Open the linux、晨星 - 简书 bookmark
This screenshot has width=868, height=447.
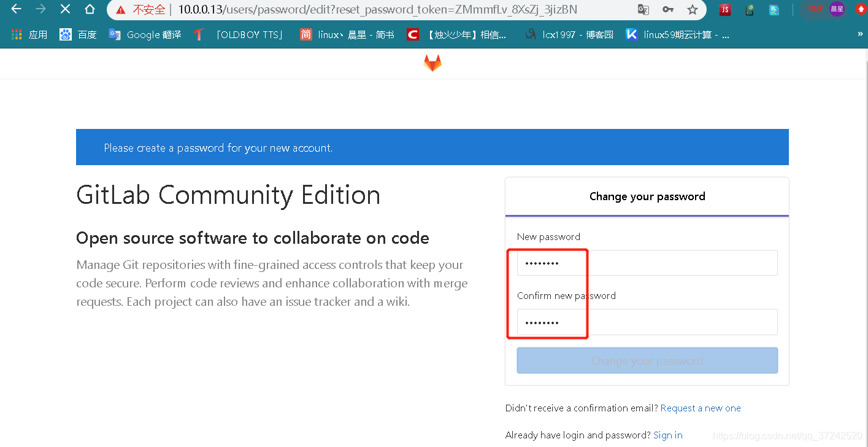[347, 34]
